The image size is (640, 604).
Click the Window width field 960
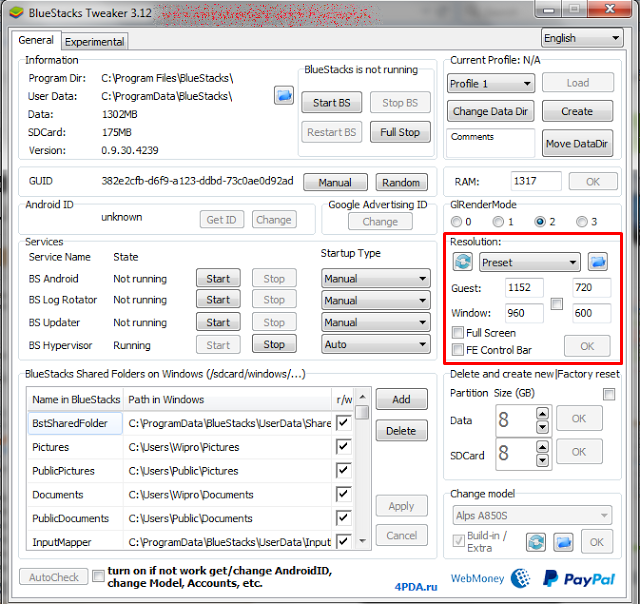coord(524,313)
